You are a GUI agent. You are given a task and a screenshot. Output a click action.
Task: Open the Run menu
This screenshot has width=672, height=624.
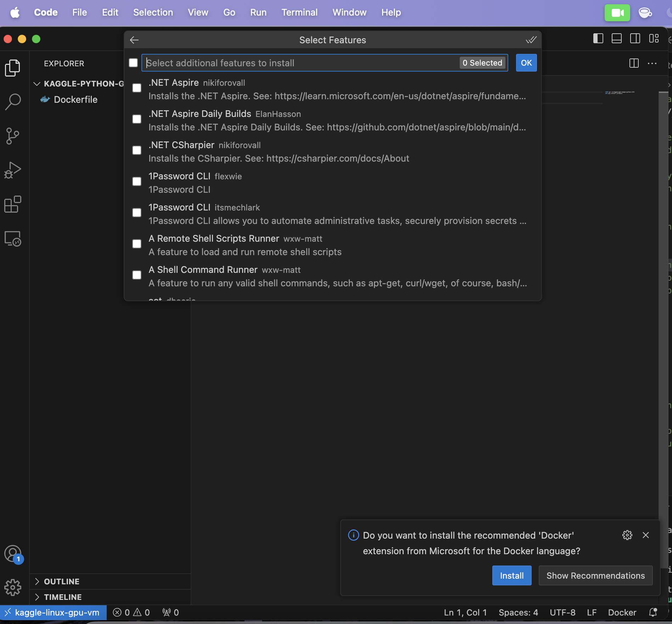click(x=258, y=13)
